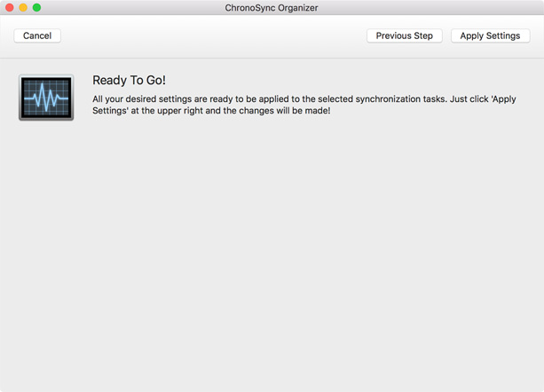Select the 'Ready To Go!' heading

[129, 80]
